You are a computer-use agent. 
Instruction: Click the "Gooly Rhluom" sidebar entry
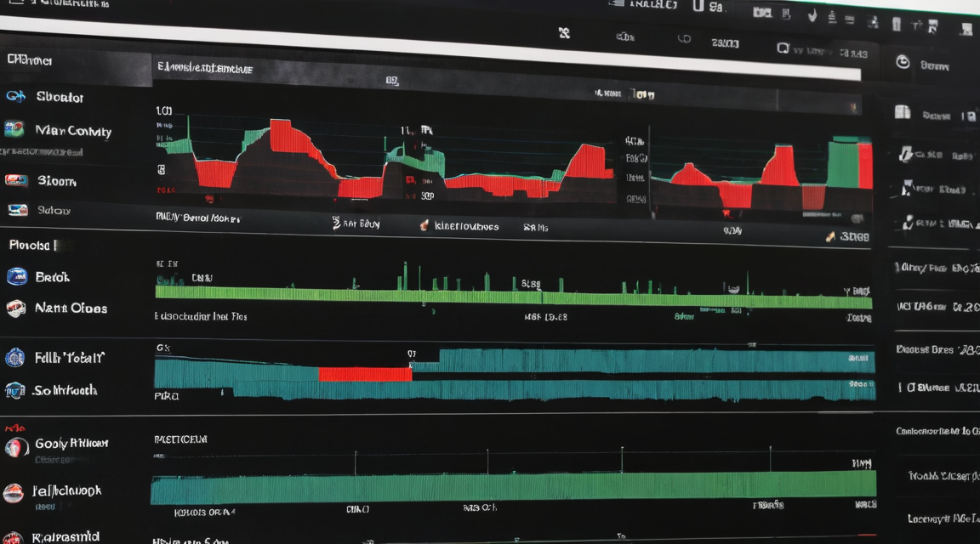(71, 444)
